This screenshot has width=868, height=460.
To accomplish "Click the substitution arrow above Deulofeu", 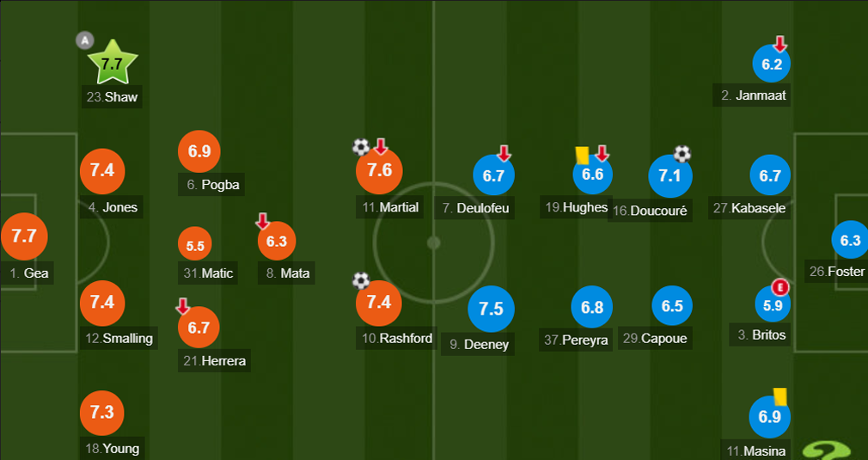I will click(x=504, y=153).
